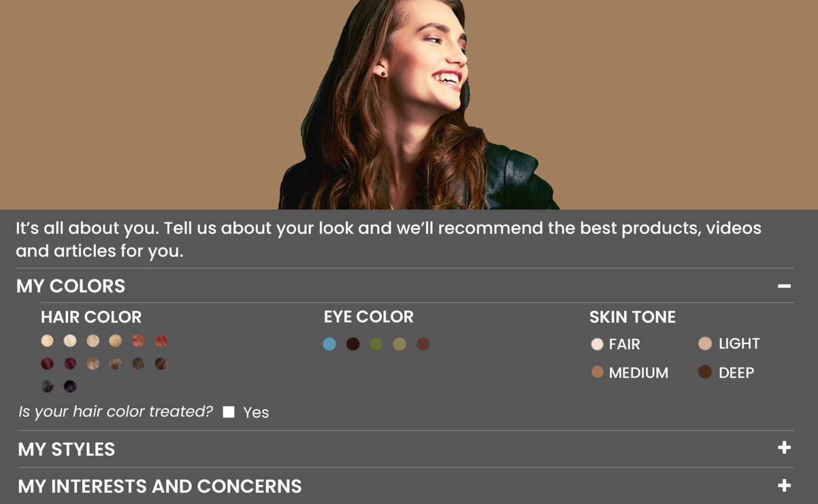Open the My Interests and Concerns heading
Viewport: 818px width, 504px height.
[x=160, y=486]
